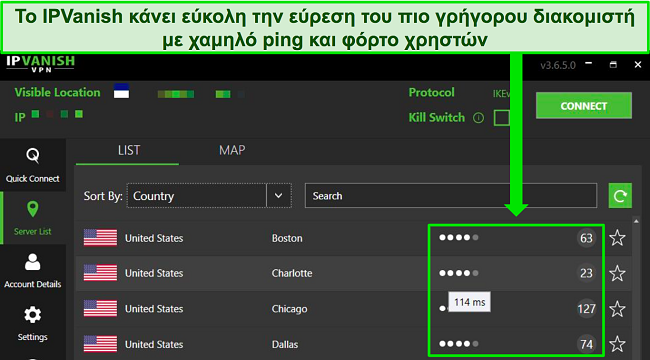The image size is (650, 360).
Task: Focus the Search input field
Action: [x=451, y=195]
